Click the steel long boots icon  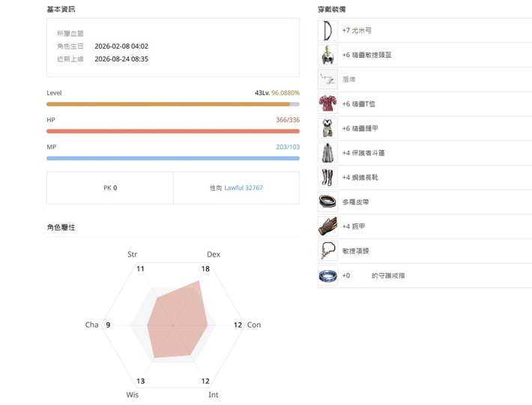pyautogui.click(x=327, y=177)
